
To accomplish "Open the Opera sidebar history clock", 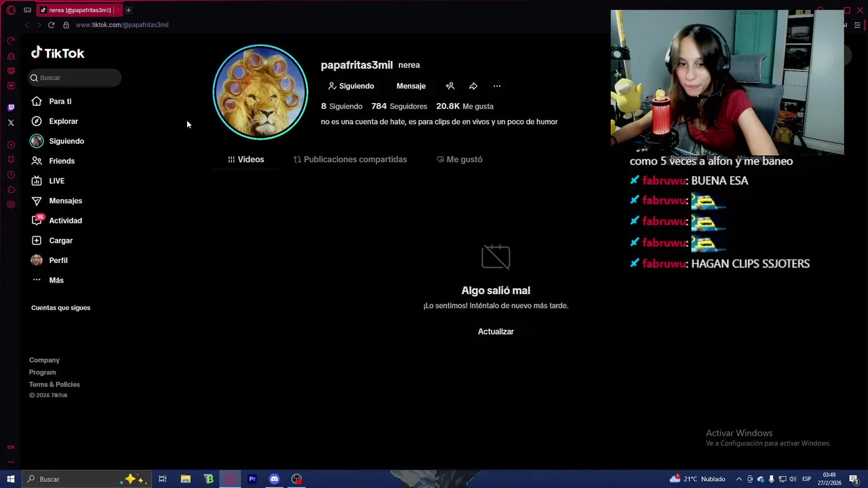I will coord(11,175).
